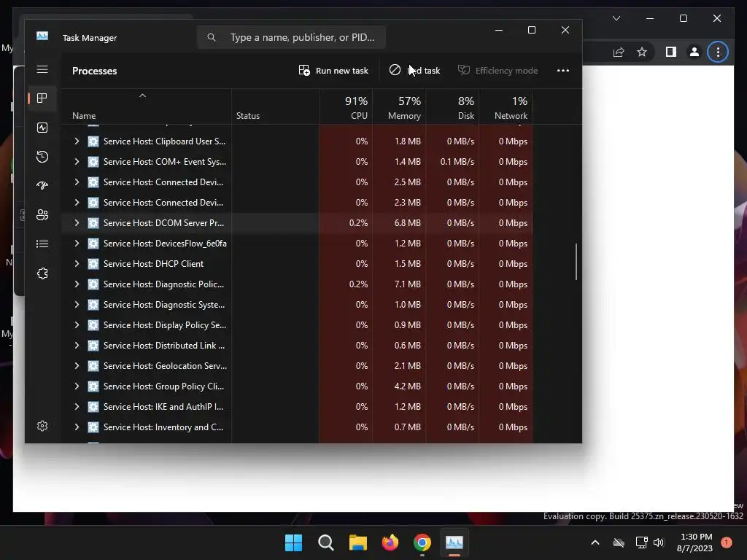This screenshot has height=560, width=747.
Task: Expand Service Host: DHCP Client row
Action: pyautogui.click(x=77, y=264)
